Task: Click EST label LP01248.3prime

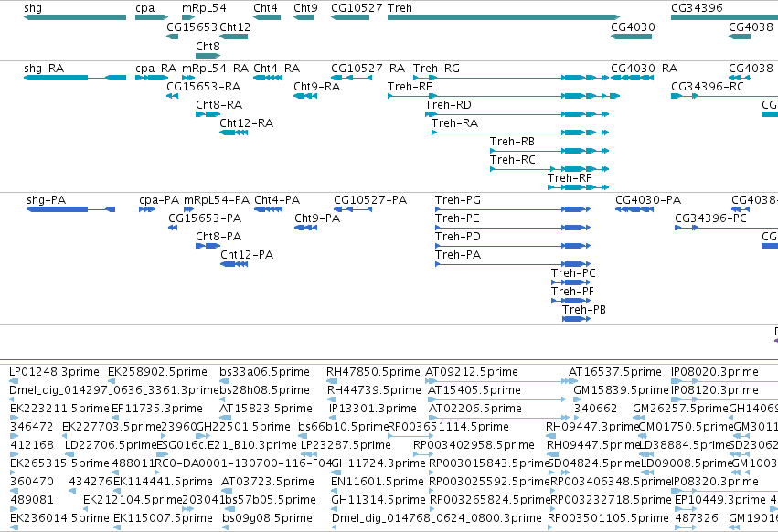Action: point(54,372)
